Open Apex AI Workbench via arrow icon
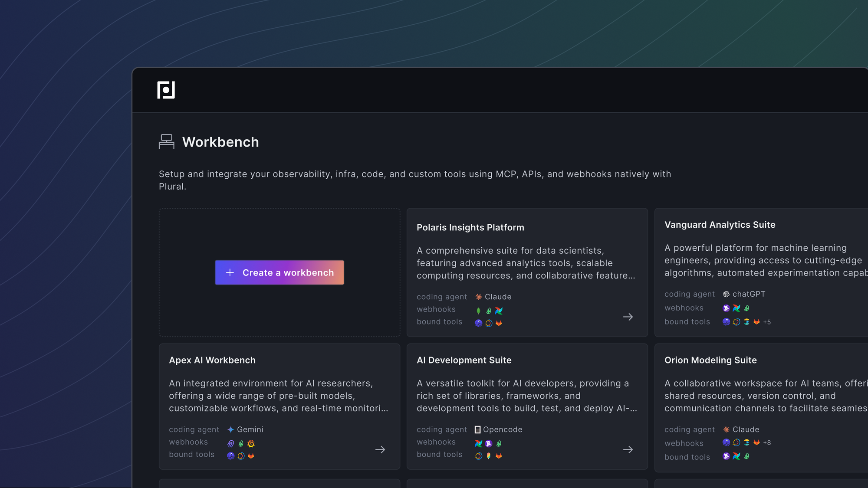This screenshot has height=488, width=868. (x=380, y=450)
